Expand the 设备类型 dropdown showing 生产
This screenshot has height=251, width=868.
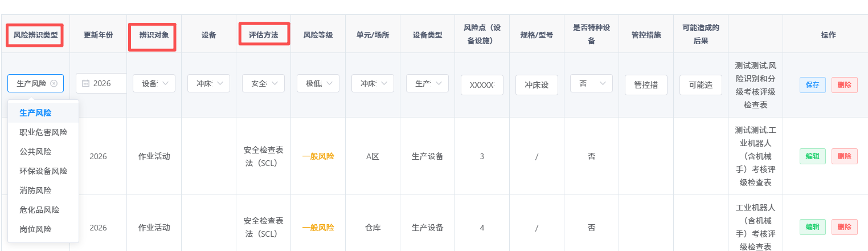[427, 83]
